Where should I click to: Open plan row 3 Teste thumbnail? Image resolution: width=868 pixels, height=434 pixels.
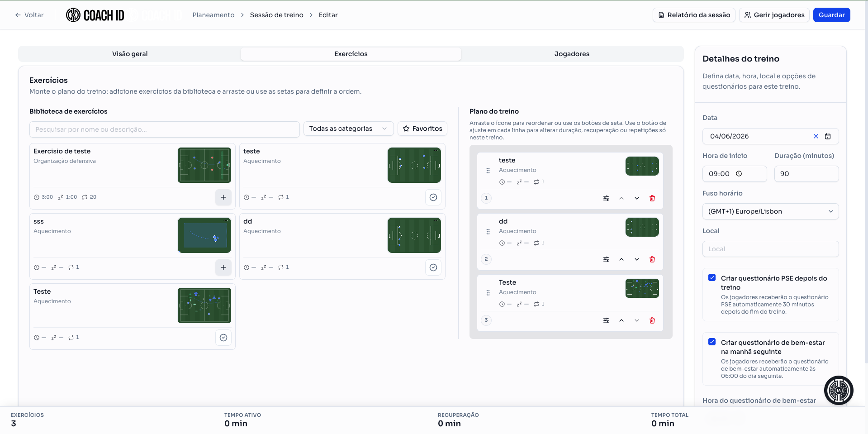(642, 288)
